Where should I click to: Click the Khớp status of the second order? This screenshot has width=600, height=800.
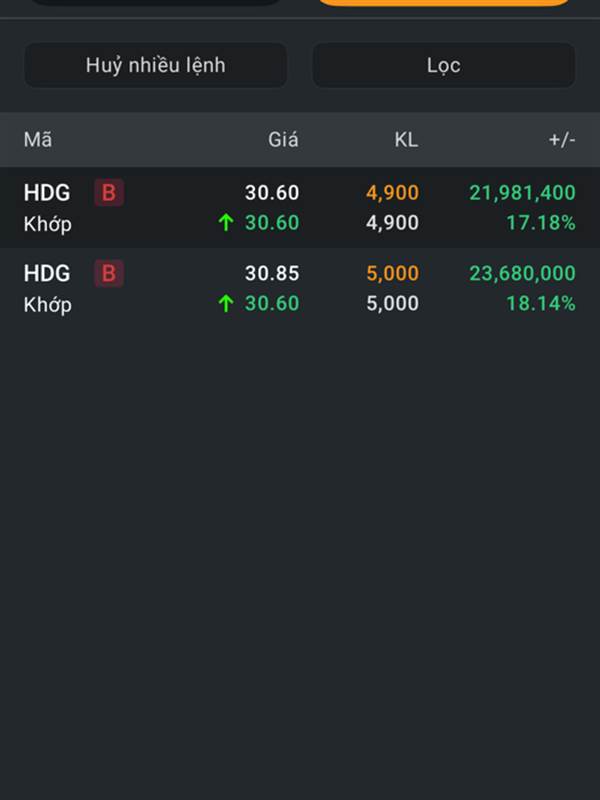tap(48, 304)
